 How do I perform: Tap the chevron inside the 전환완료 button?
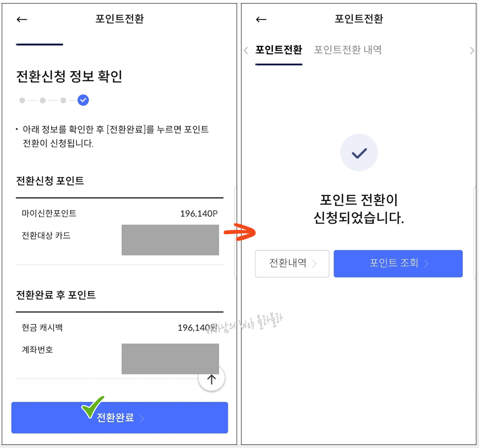(x=142, y=419)
